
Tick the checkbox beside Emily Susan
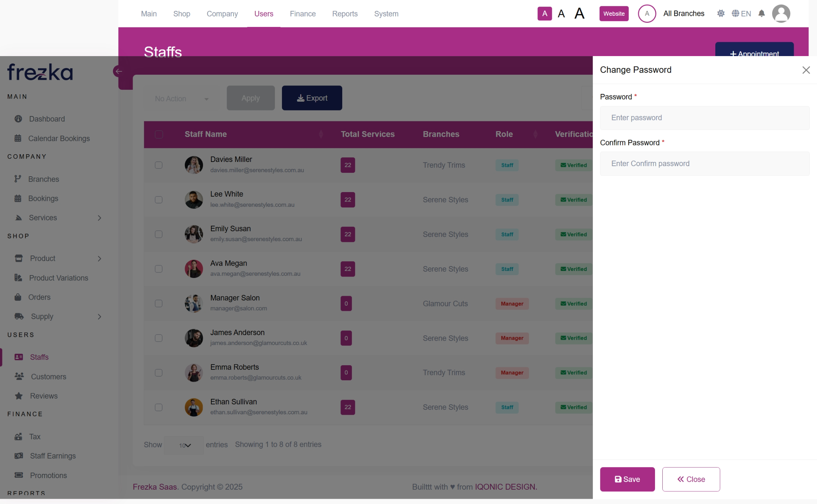coord(159,234)
